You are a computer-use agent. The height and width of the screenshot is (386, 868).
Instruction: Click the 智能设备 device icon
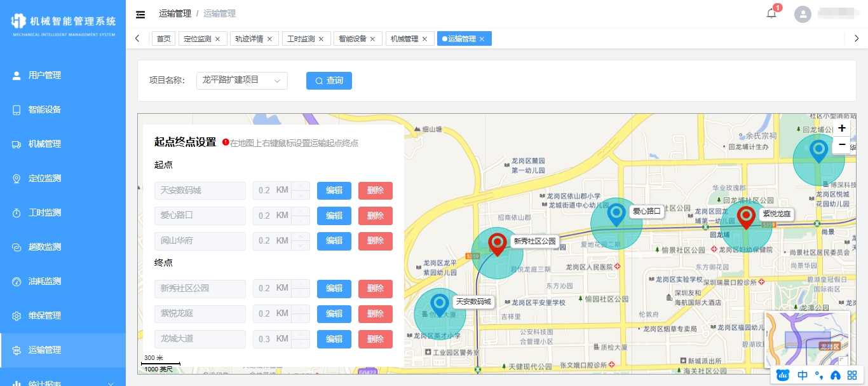17,109
